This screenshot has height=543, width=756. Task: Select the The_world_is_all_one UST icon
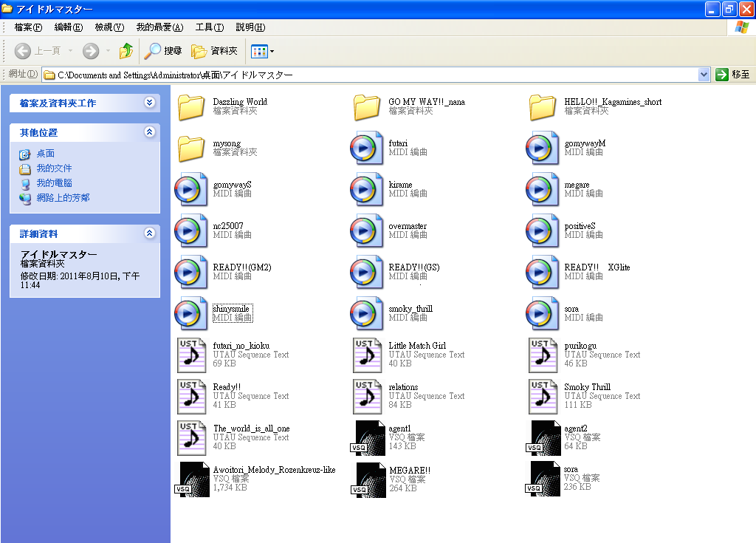191,438
